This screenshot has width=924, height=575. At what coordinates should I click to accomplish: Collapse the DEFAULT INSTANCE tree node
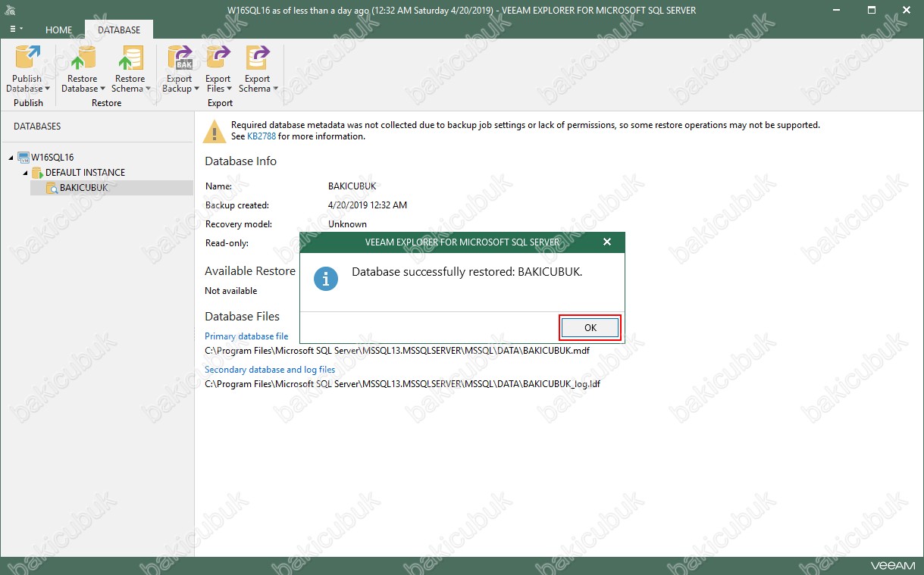25,173
